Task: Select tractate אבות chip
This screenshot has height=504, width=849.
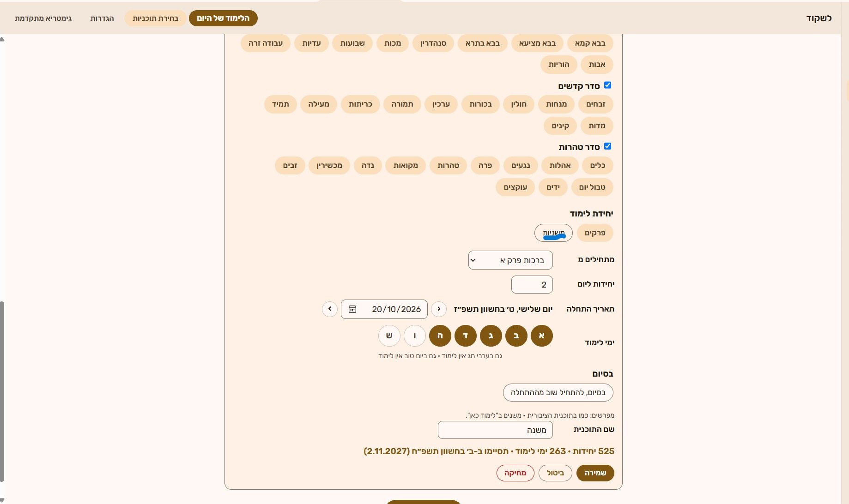Action: point(597,65)
